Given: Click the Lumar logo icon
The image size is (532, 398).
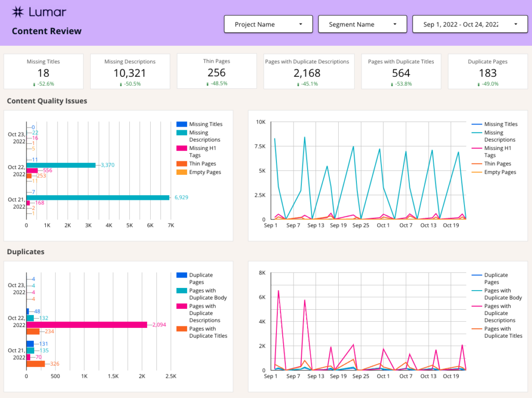Looking at the screenshot, I should pyautogui.click(x=19, y=12).
